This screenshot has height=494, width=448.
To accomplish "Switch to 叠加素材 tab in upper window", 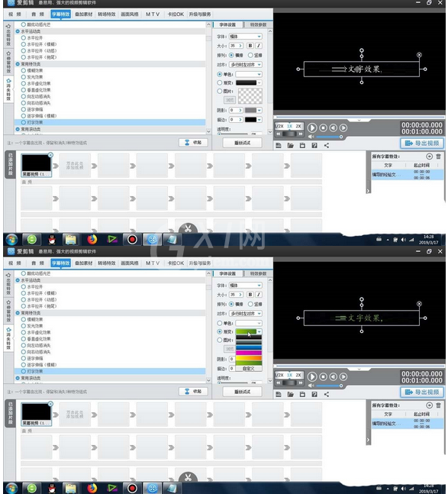I will (x=83, y=15).
